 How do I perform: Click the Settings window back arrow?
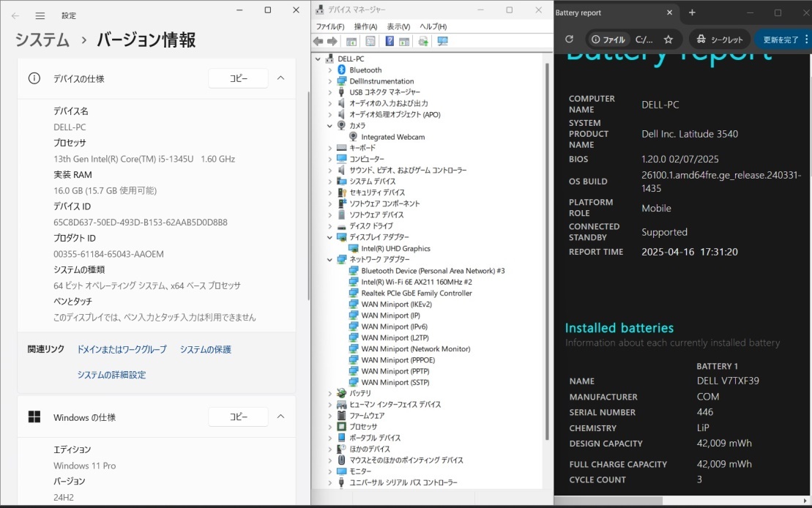(x=15, y=15)
